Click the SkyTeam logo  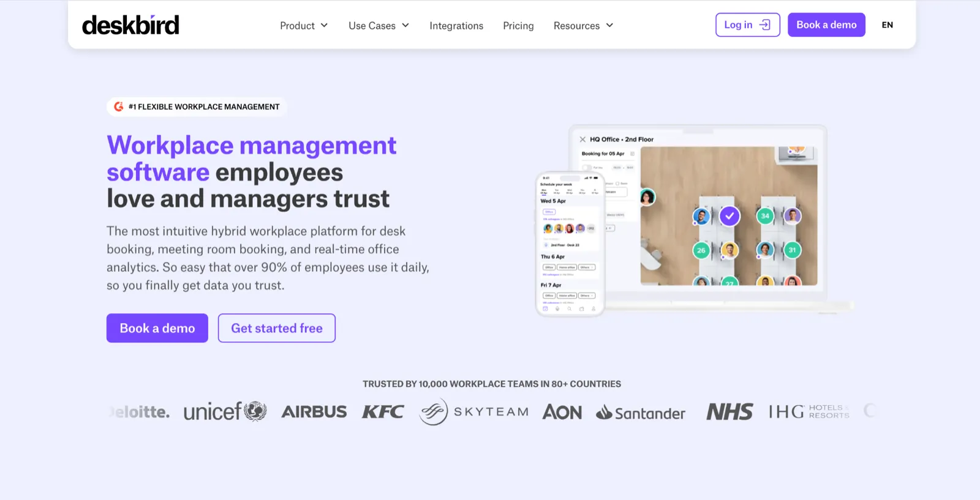[x=473, y=412]
